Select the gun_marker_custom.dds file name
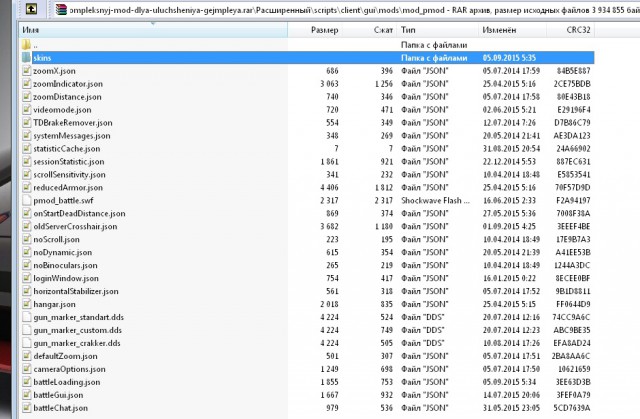 pyautogui.click(x=78, y=330)
